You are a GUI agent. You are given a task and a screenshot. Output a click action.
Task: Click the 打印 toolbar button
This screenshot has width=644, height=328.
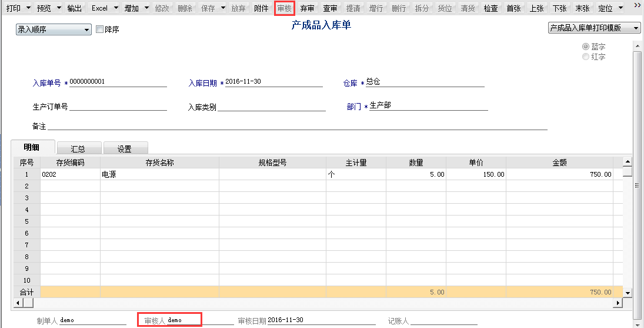coord(14,8)
